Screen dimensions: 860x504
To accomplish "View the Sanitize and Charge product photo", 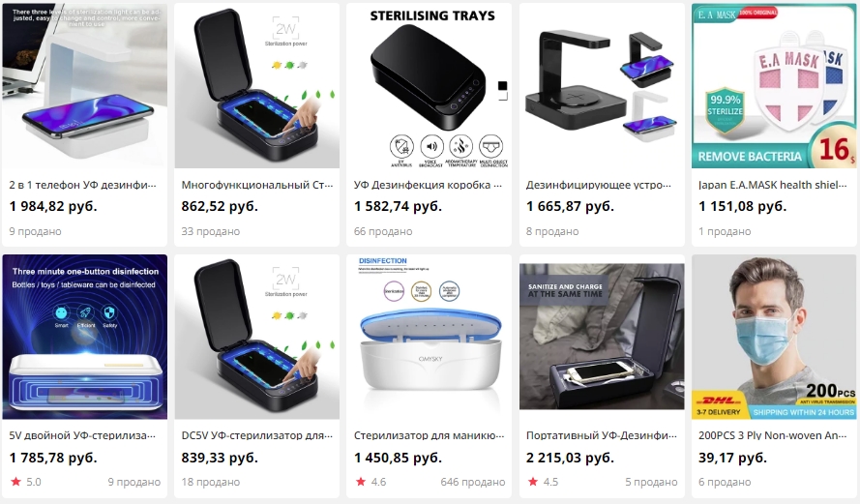I will 602,337.
